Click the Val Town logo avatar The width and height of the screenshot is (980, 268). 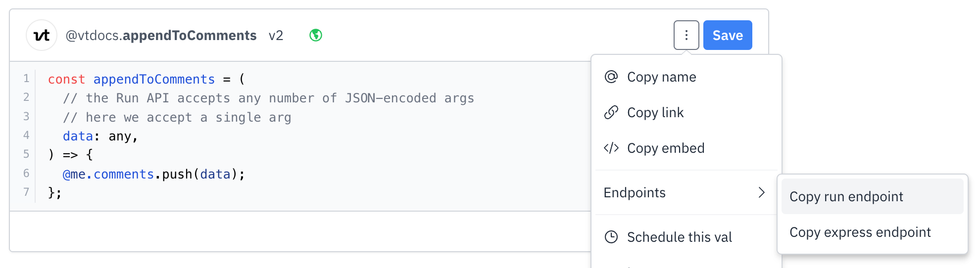coord(42,35)
